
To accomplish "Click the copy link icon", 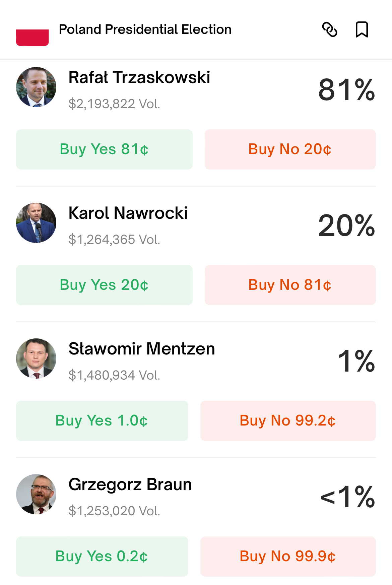I will (329, 29).
